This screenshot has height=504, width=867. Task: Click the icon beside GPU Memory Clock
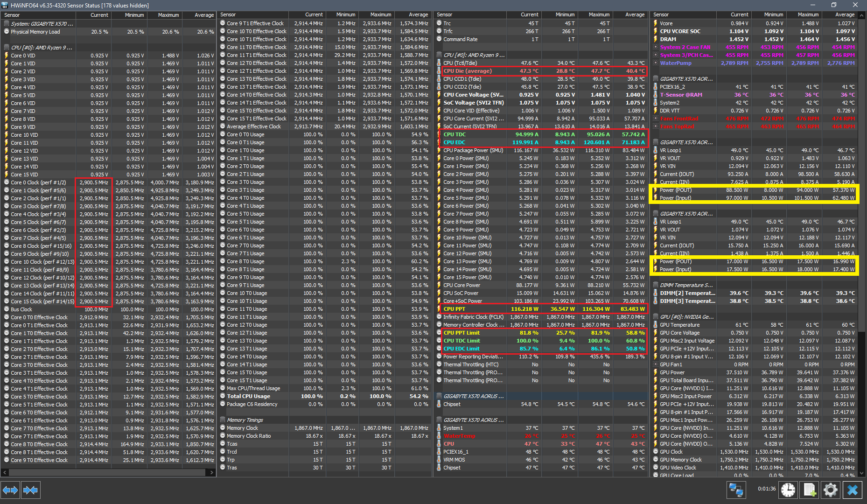pos(656,460)
